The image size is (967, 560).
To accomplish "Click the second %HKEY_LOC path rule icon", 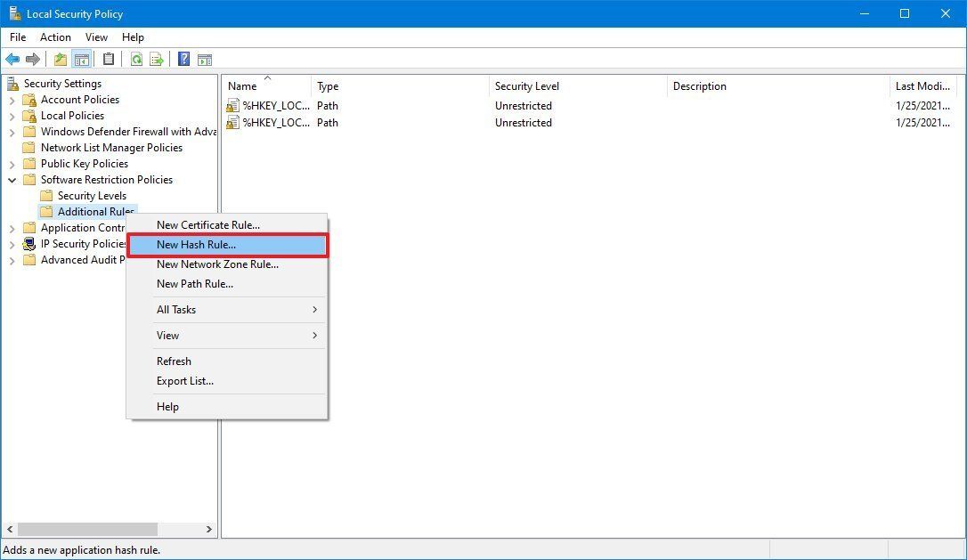I will 232,123.
